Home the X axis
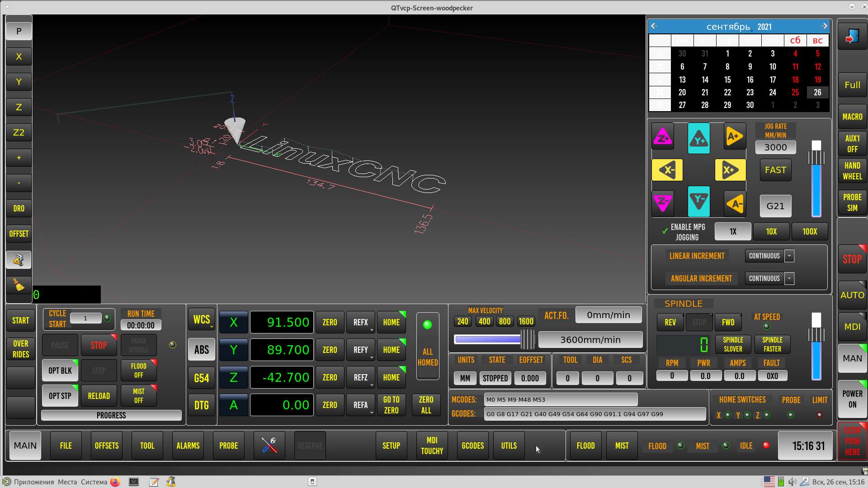This screenshot has width=868, height=488. click(x=392, y=322)
